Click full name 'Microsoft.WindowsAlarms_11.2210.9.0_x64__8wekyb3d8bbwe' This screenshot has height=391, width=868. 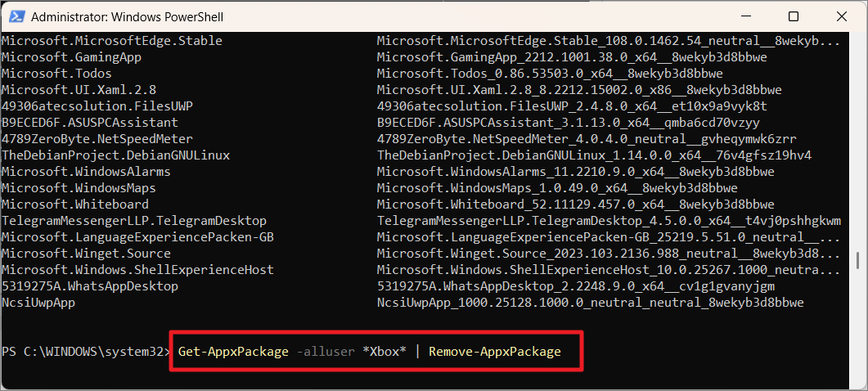[576, 172]
